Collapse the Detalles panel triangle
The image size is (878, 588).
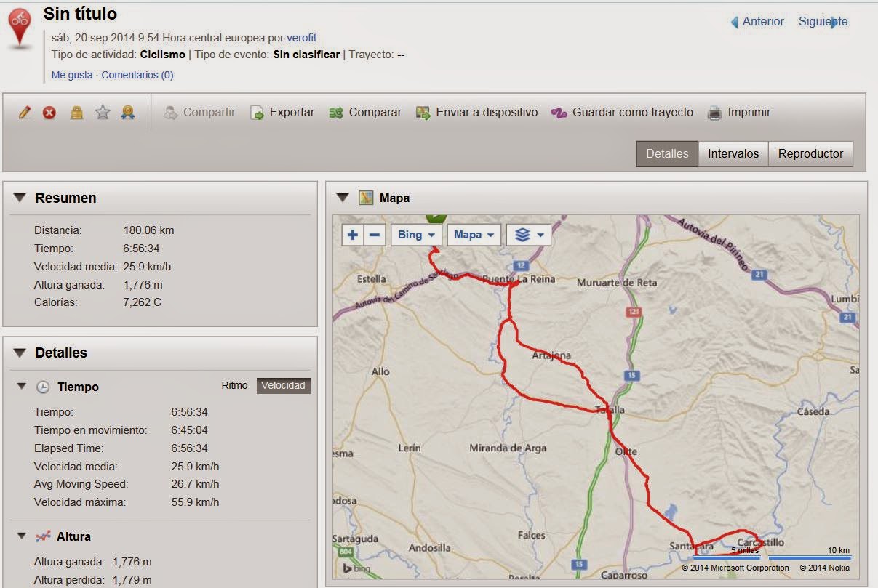(x=20, y=353)
